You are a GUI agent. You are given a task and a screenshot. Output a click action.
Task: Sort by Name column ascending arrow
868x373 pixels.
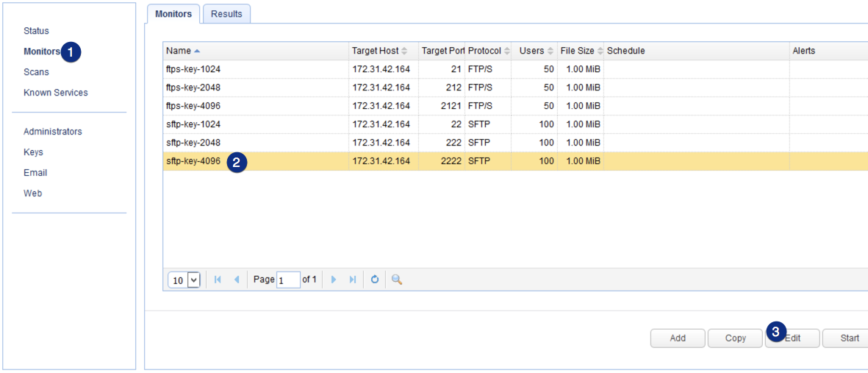pyautogui.click(x=196, y=51)
